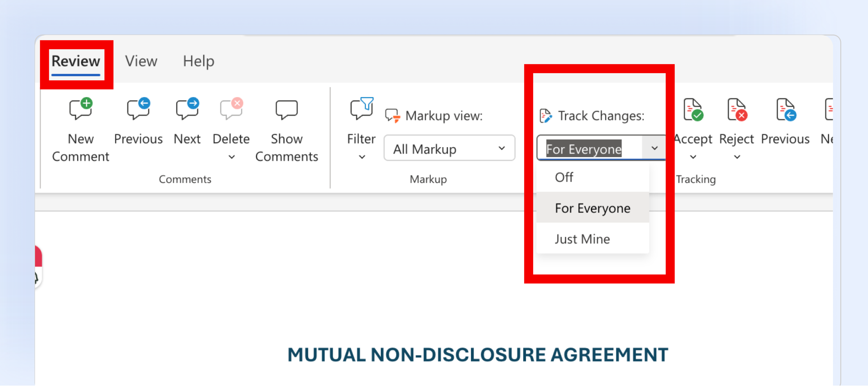This screenshot has height=390, width=868.
Task: Open the Review tab
Action: [x=76, y=62]
